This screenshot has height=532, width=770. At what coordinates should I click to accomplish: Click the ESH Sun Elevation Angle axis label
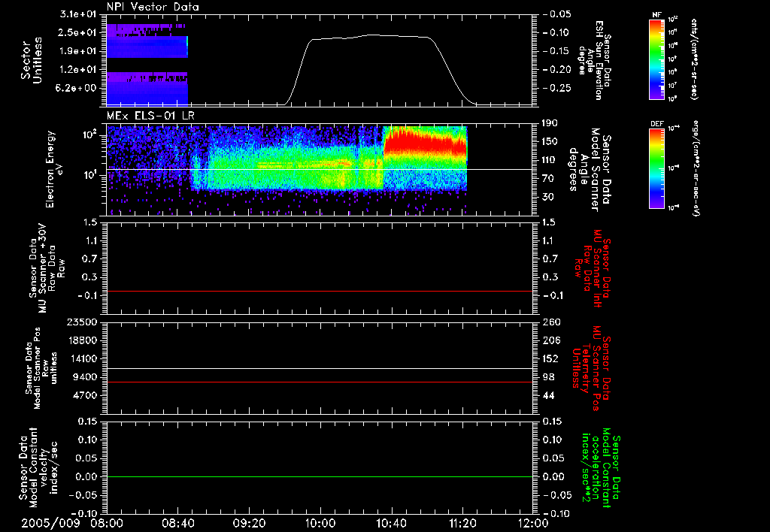tap(594, 60)
